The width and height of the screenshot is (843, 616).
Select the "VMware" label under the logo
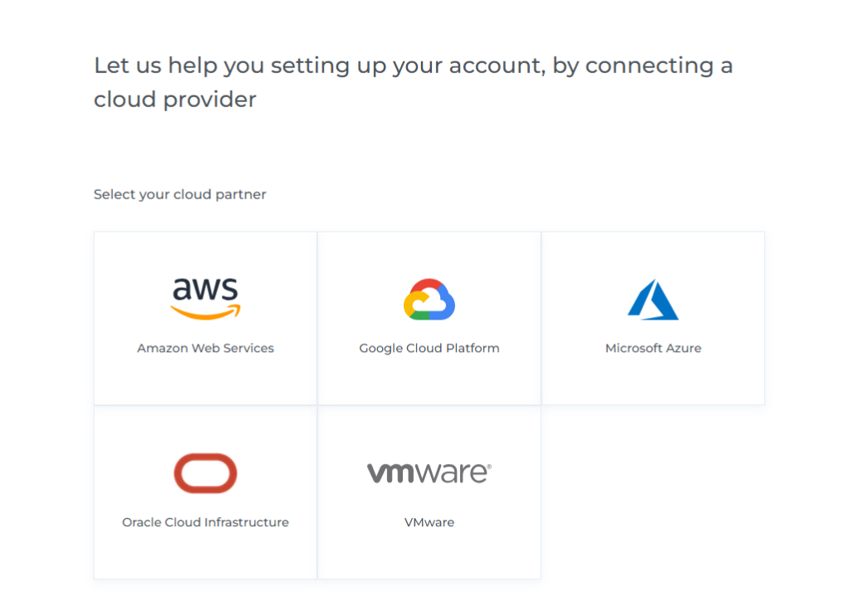click(429, 522)
